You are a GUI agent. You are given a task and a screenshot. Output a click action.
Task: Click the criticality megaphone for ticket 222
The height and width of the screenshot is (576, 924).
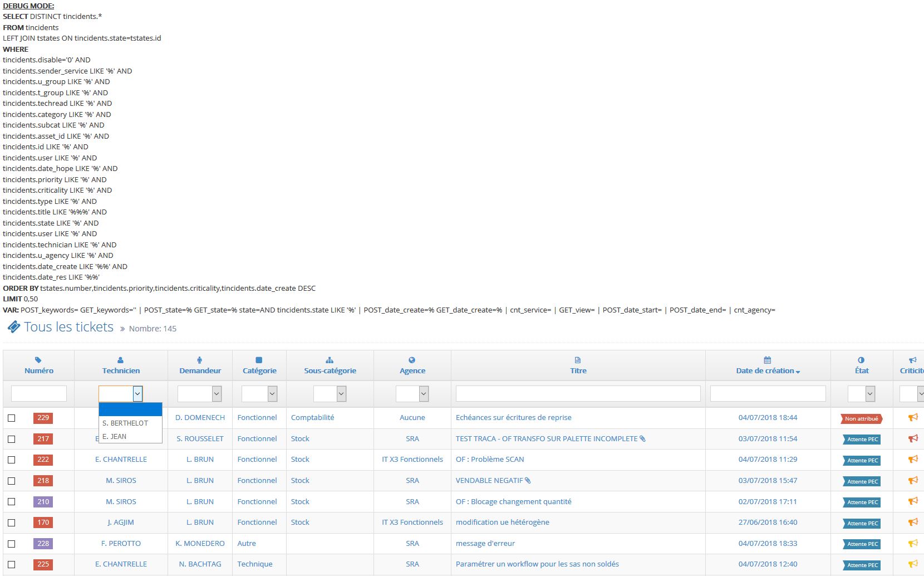913,460
